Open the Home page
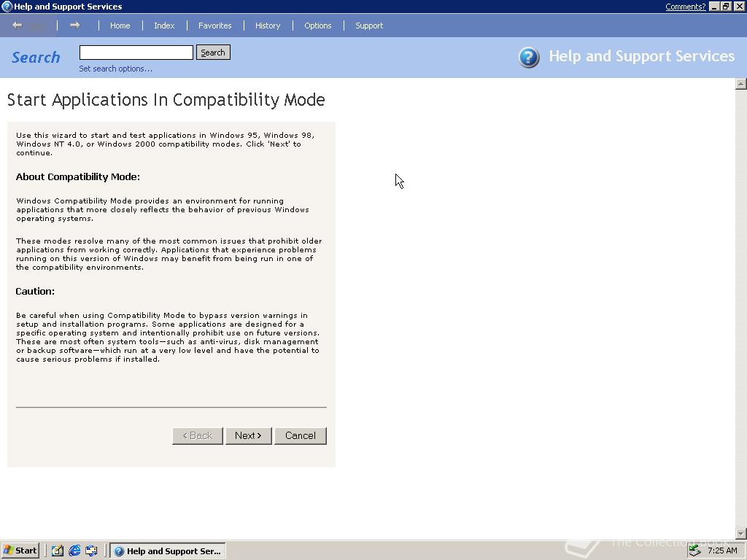 120,26
